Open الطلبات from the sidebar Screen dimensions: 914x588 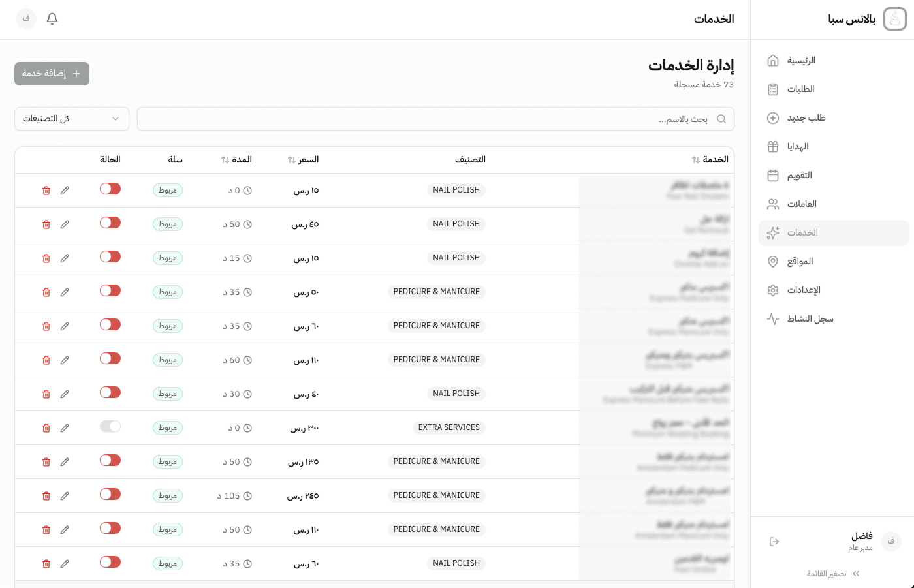801,89
